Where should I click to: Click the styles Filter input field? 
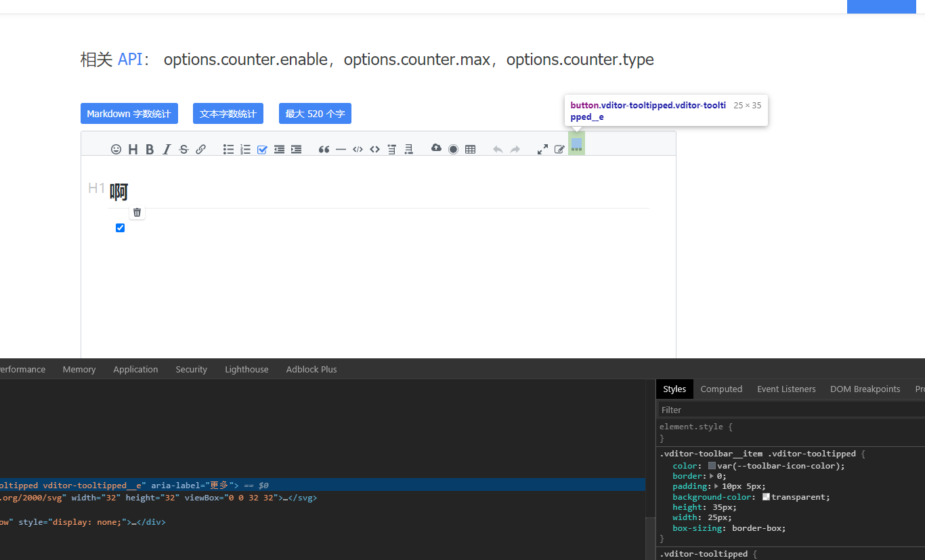pos(745,410)
